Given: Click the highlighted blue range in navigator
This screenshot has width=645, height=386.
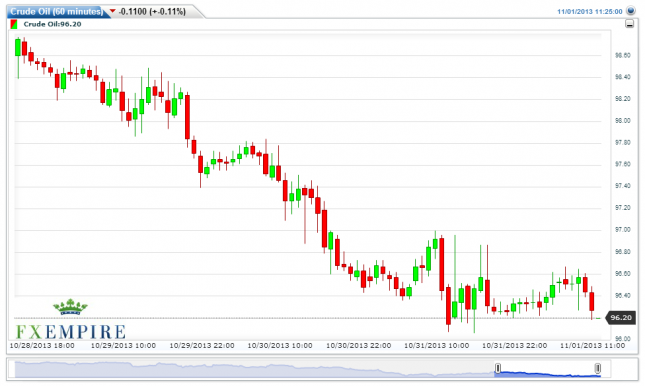Looking at the screenshot, I should [x=548, y=374].
